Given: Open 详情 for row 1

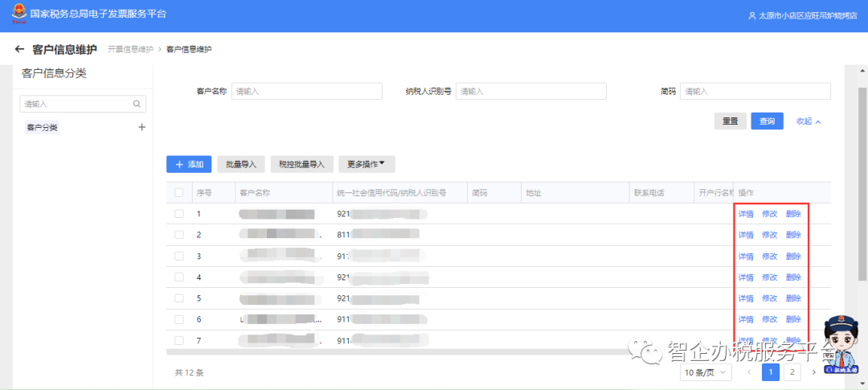Looking at the screenshot, I should tap(746, 214).
